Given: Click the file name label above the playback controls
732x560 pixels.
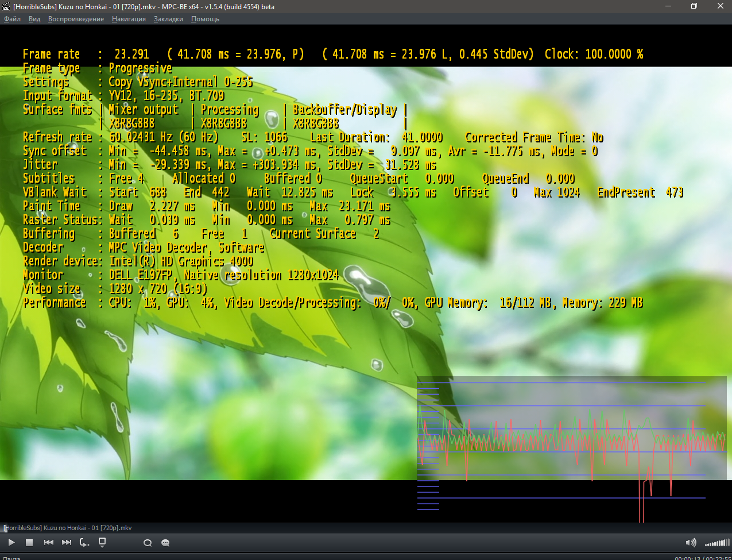Looking at the screenshot, I should [x=69, y=528].
